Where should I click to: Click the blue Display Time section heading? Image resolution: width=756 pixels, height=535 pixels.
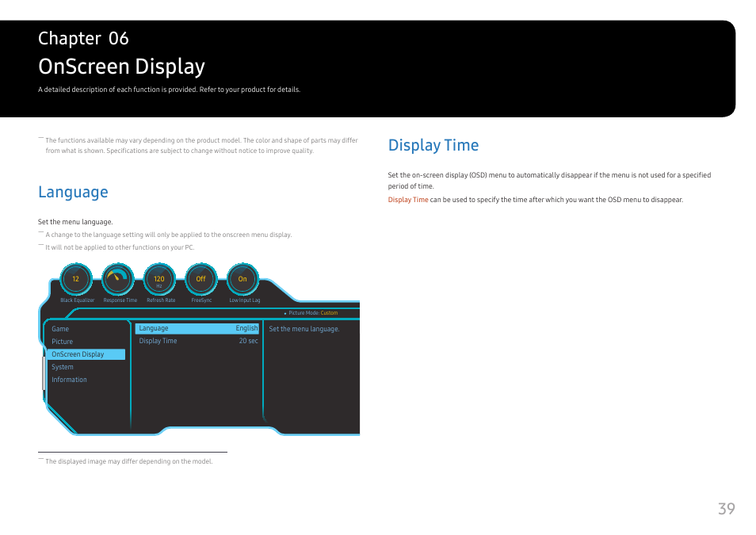tap(433, 145)
